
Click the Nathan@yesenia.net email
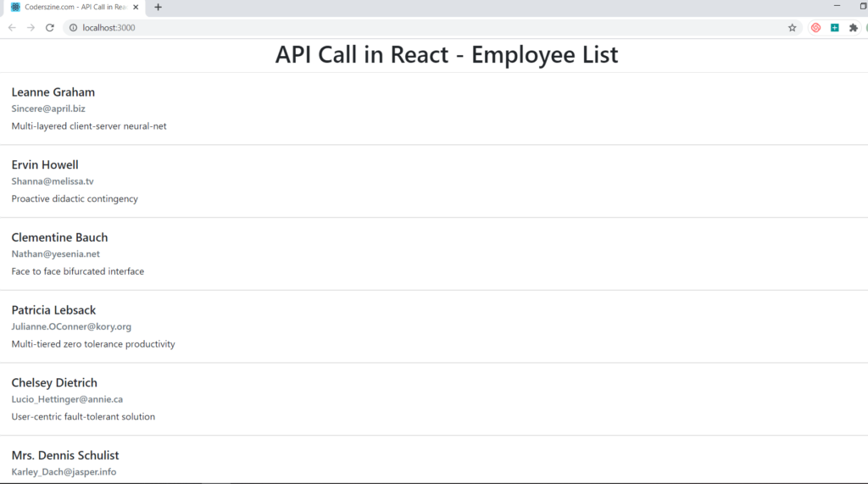(55, 253)
